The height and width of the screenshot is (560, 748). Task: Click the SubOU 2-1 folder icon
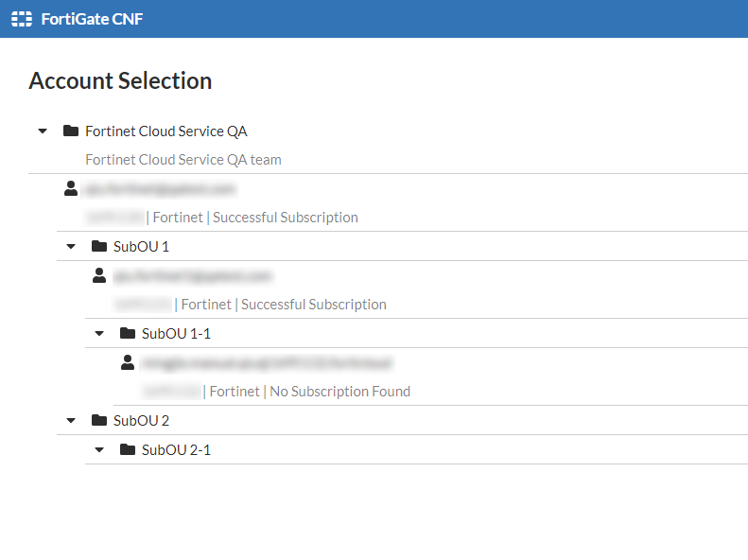click(128, 449)
